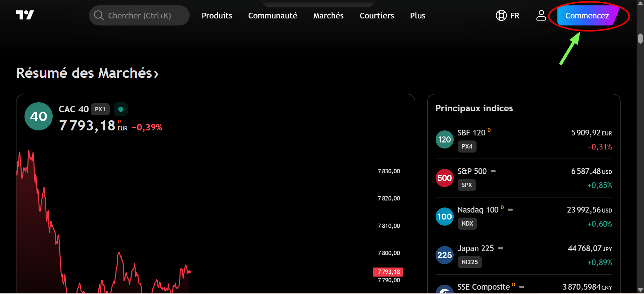Open the Japan 225 index icon
The height and width of the screenshot is (294, 644).
(x=444, y=255)
